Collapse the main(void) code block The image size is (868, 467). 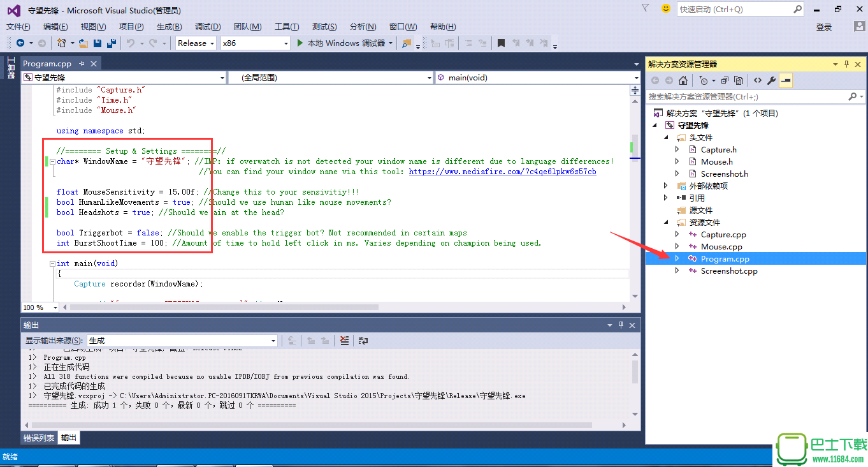pos(52,263)
